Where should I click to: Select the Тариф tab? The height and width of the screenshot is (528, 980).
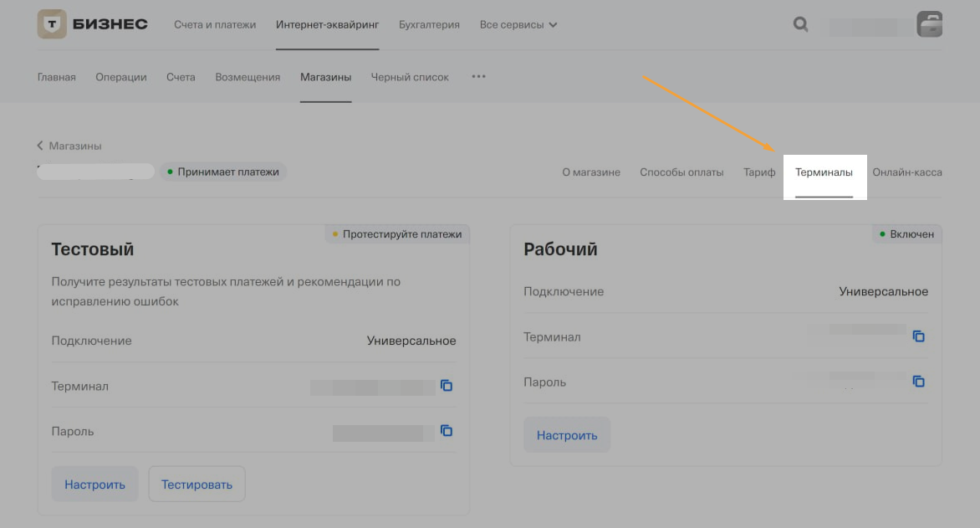pyautogui.click(x=759, y=172)
